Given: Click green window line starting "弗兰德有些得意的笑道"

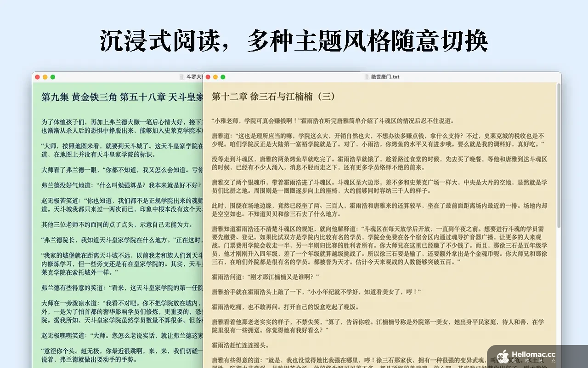Looking at the screenshot, I should pyautogui.click(x=122, y=288).
